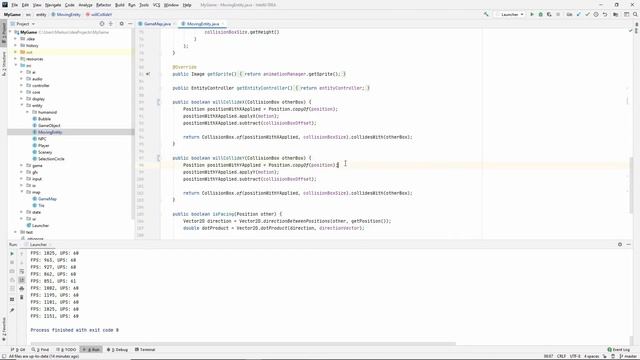Clear the Run console with the trash icon
The width and height of the screenshot is (640, 360).
coord(22,297)
